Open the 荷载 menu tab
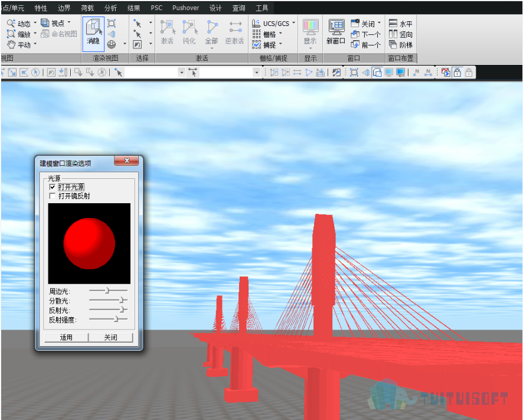523x420 pixels. 87,8
